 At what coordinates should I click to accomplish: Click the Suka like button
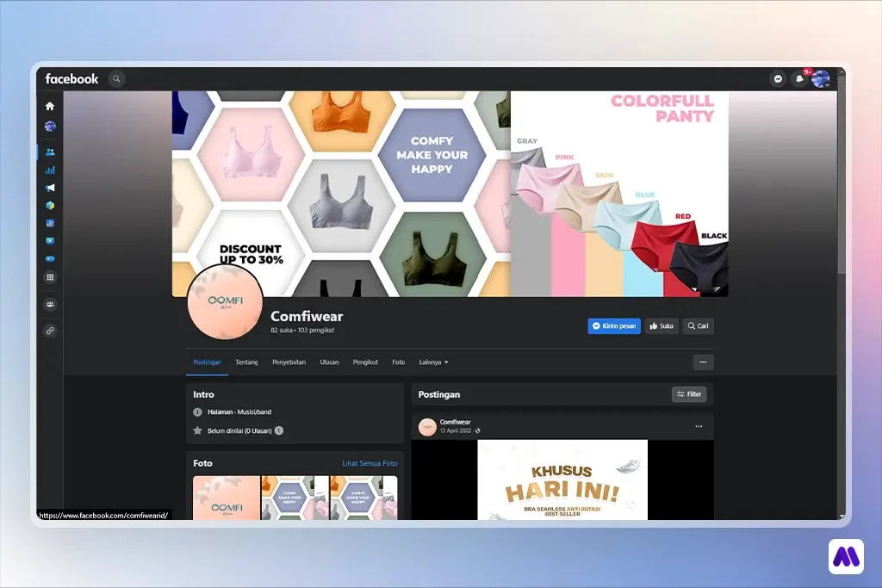pyautogui.click(x=661, y=326)
